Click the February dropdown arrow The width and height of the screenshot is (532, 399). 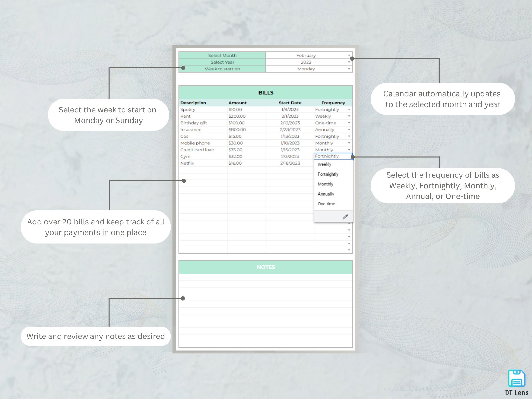349,55
